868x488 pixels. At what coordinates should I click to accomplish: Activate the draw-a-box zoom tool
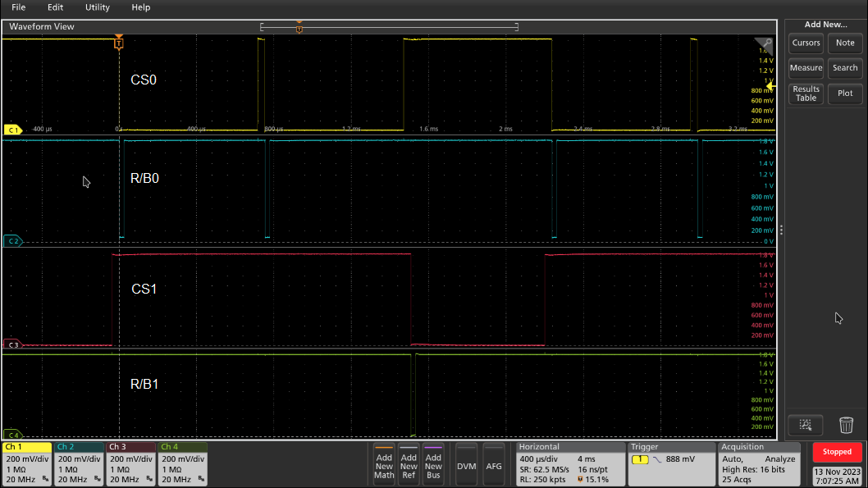tap(805, 424)
